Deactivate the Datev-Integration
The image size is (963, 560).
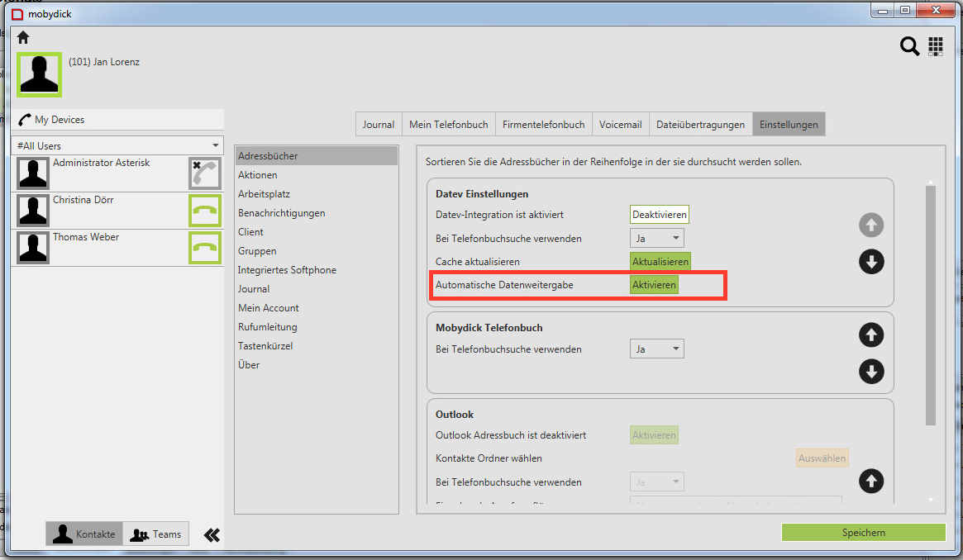(x=659, y=214)
